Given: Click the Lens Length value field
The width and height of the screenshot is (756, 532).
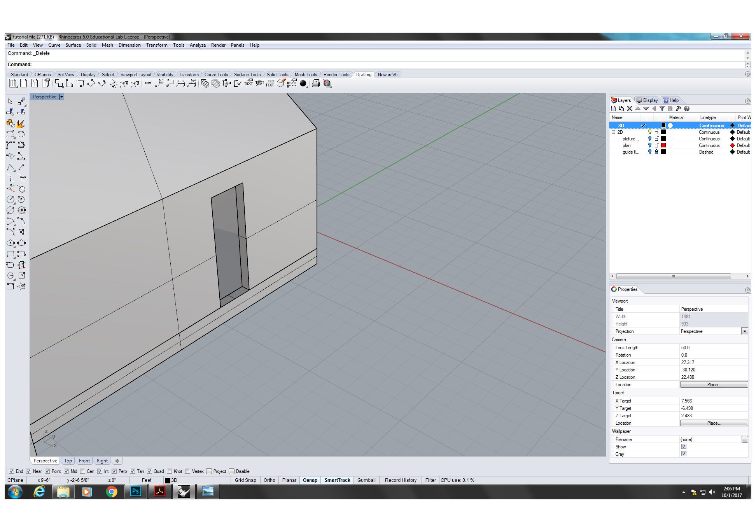Looking at the screenshot, I should [x=714, y=348].
